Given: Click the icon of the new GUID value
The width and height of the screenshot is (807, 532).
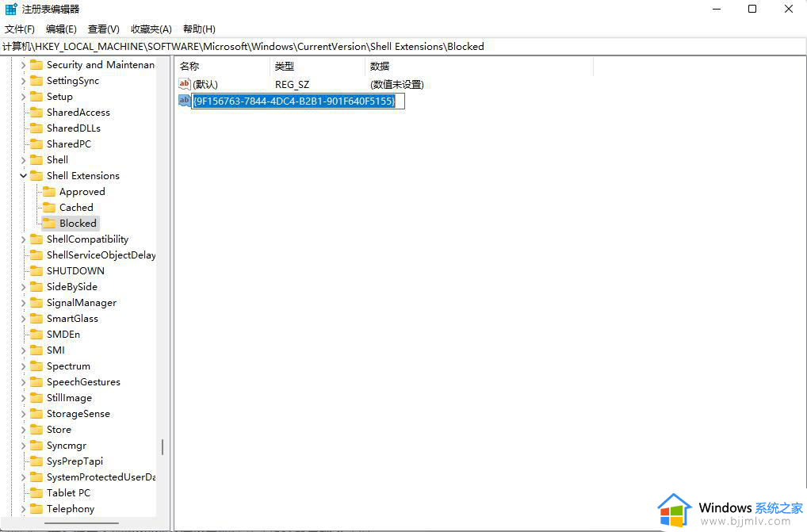Looking at the screenshot, I should (x=184, y=101).
